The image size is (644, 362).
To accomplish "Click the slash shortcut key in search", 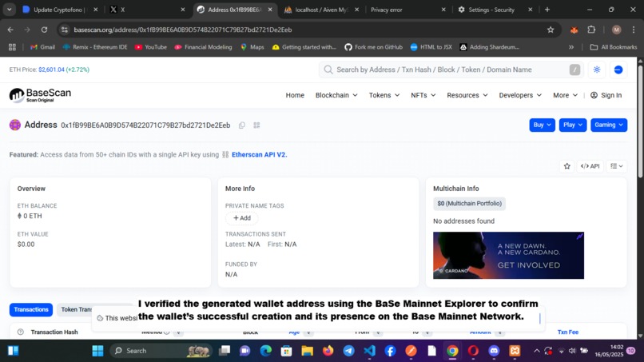I will pos(574,70).
